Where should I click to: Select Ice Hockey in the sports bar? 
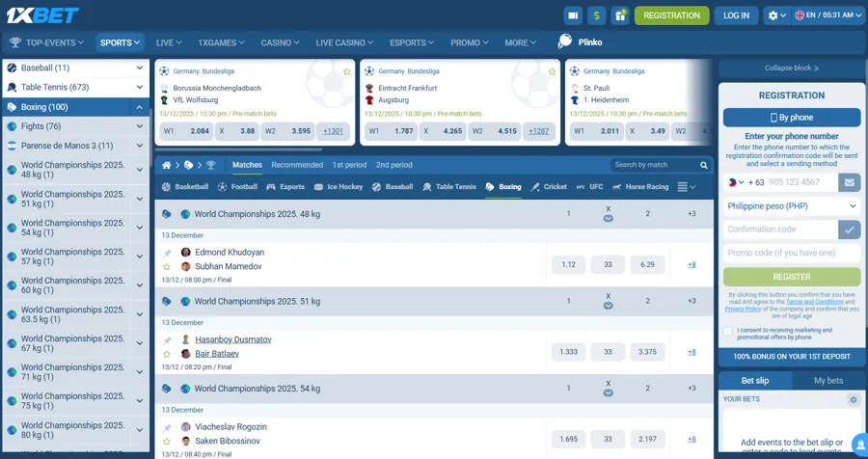click(339, 187)
